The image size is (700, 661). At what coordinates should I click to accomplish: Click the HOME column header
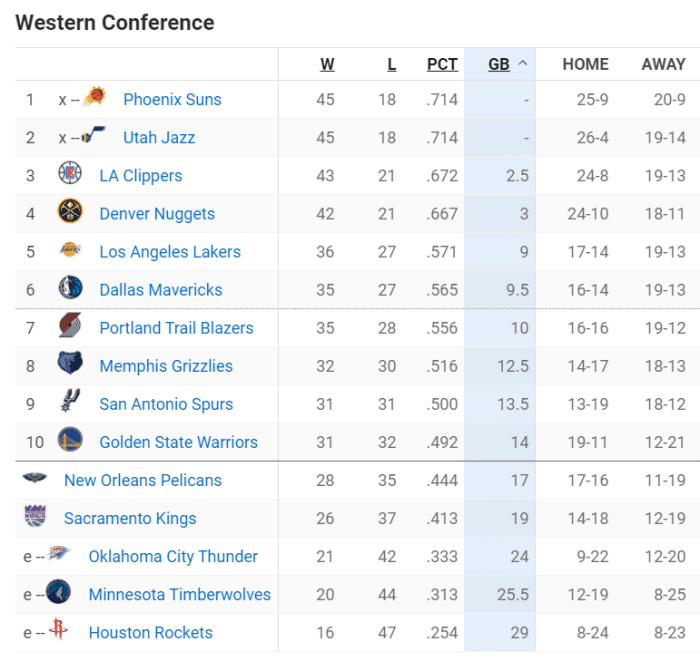tap(585, 64)
